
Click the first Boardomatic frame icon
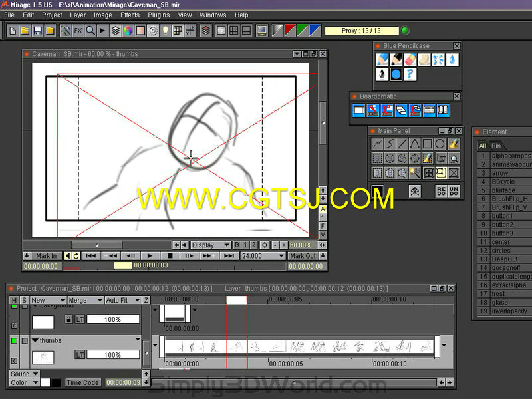click(359, 110)
